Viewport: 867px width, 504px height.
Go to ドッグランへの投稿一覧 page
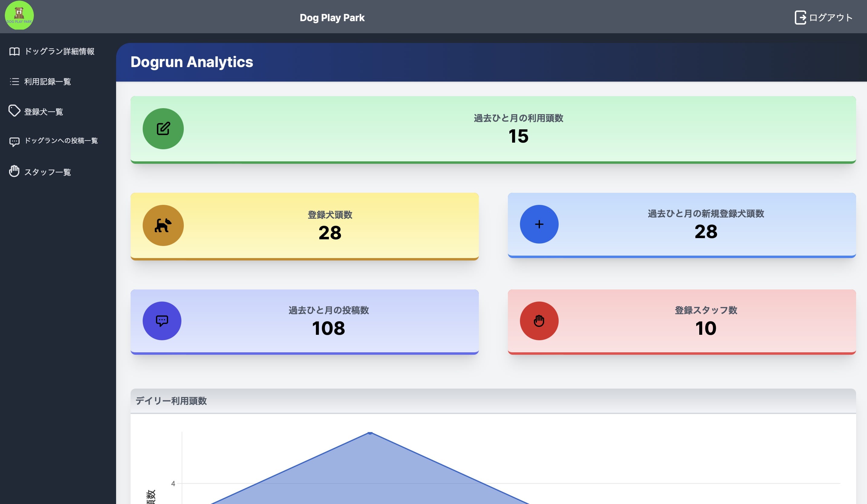pyautogui.click(x=61, y=141)
